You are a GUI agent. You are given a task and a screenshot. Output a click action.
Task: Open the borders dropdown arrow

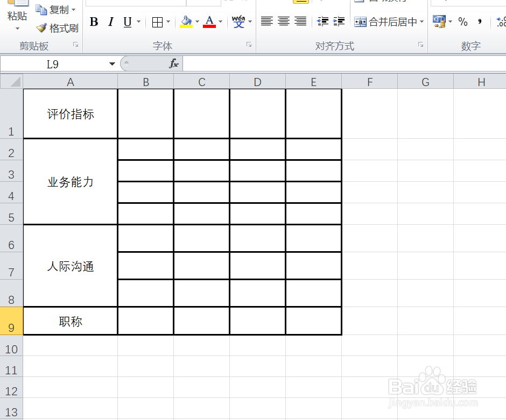coord(168,22)
